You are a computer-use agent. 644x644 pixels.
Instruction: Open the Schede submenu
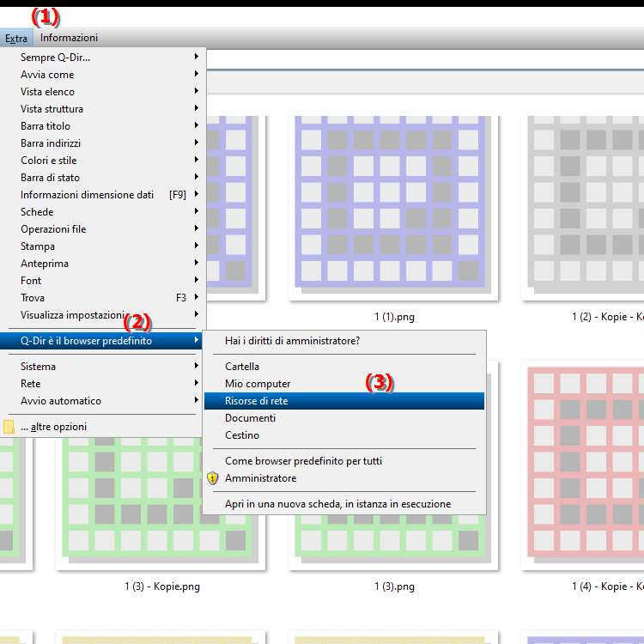102,212
